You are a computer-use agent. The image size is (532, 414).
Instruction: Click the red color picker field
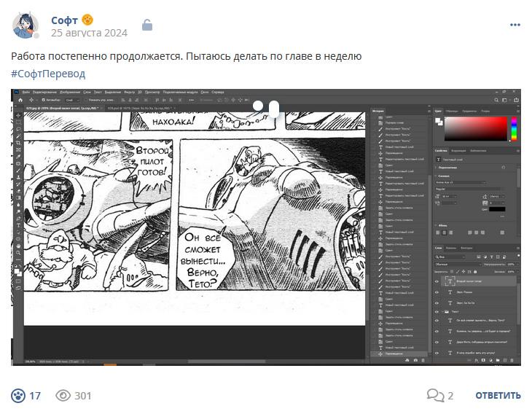[x=475, y=128]
